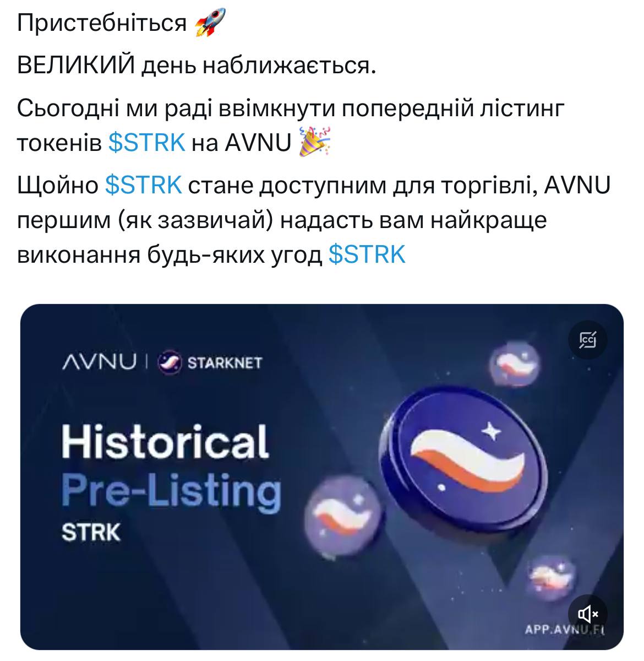Click the "Historical" headline in the video
This screenshot has width=644, height=661.
click(x=165, y=441)
